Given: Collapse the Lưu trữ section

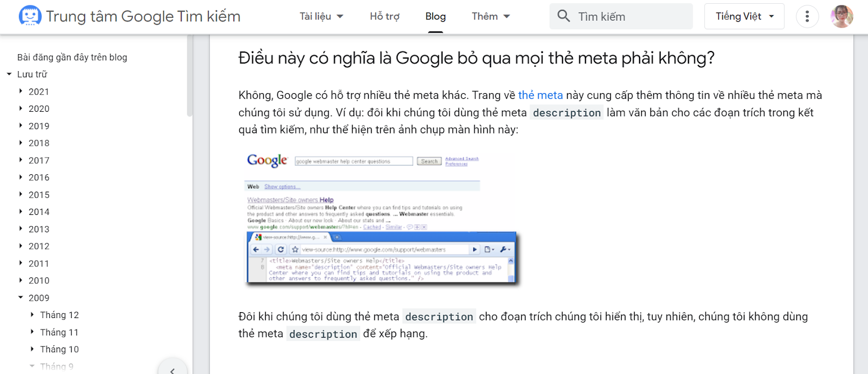Looking at the screenshot, I should click(x=9, y=74).
